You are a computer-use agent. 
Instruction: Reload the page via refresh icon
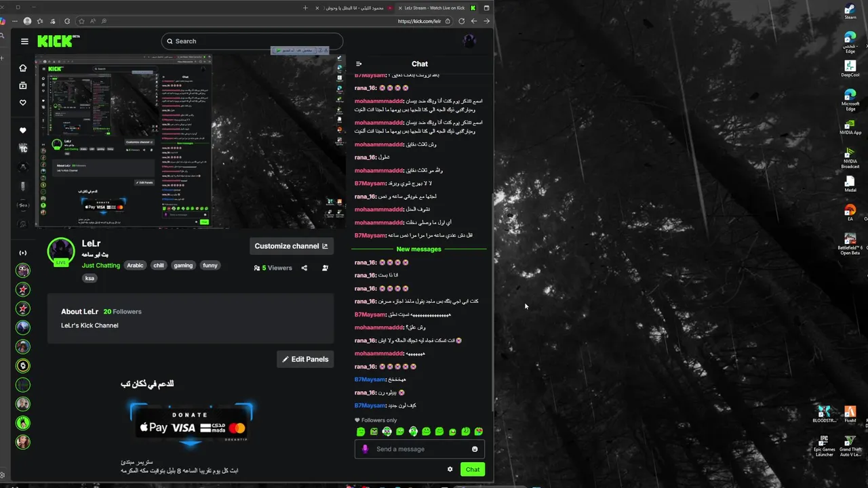pyautogui.click(x=462, y=21)
